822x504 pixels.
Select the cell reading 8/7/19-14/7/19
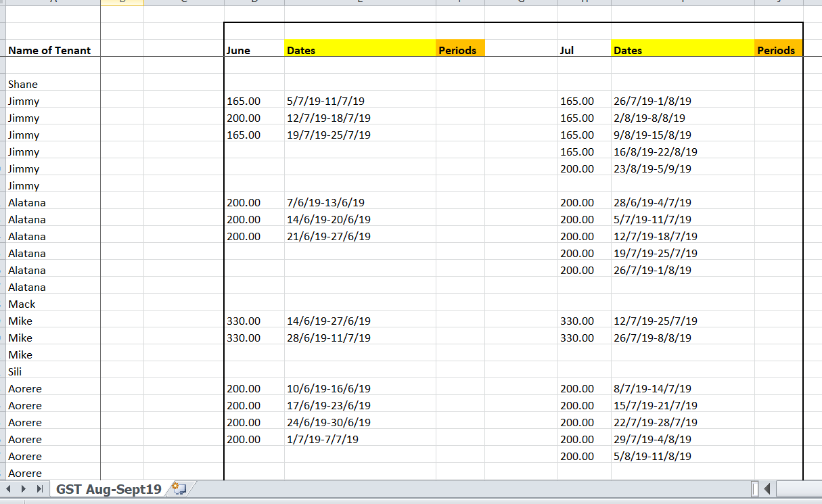click(x=683, y=386)
